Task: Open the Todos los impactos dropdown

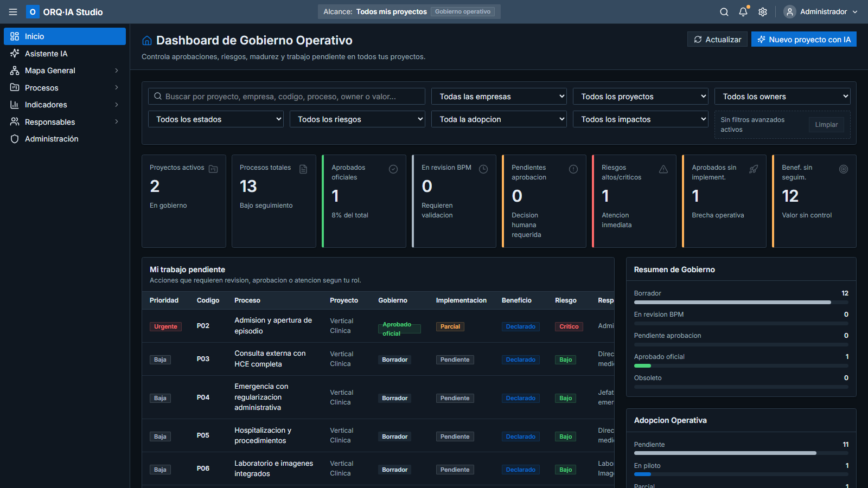Action: point(641,119)
